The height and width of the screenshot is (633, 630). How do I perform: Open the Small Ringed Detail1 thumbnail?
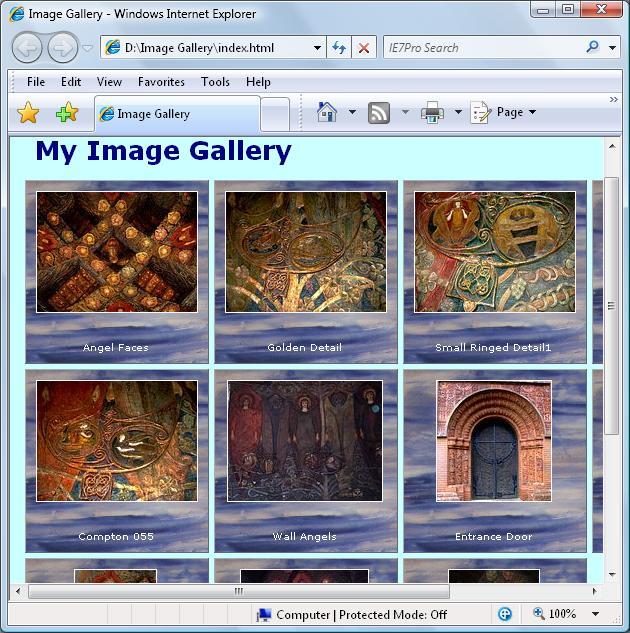(x=495, y=252)
